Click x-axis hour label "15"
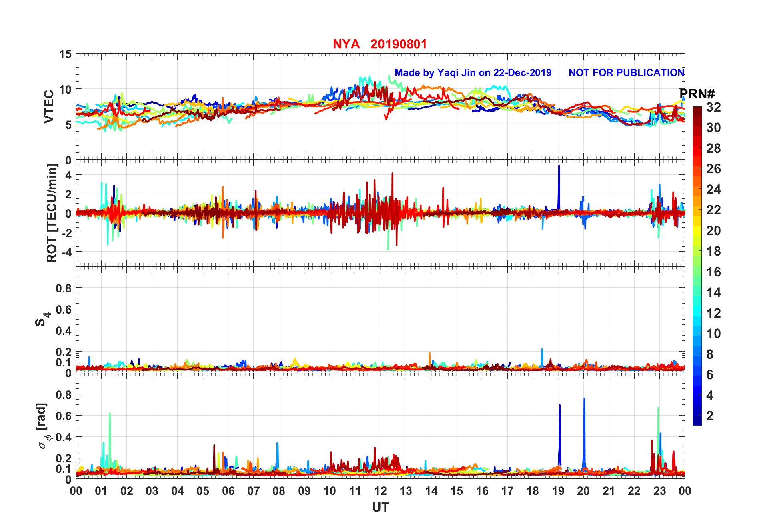Viewport: 761px width, 532px height. click(457, 491)
